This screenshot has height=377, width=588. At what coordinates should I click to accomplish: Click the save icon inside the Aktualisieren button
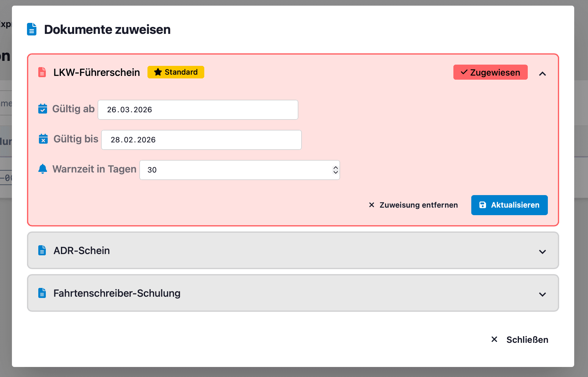tap(483, 205)
